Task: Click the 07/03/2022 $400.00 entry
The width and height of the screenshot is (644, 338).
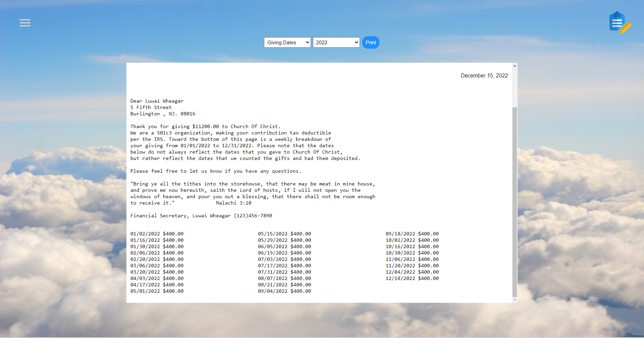Action: tap(284, 259)
